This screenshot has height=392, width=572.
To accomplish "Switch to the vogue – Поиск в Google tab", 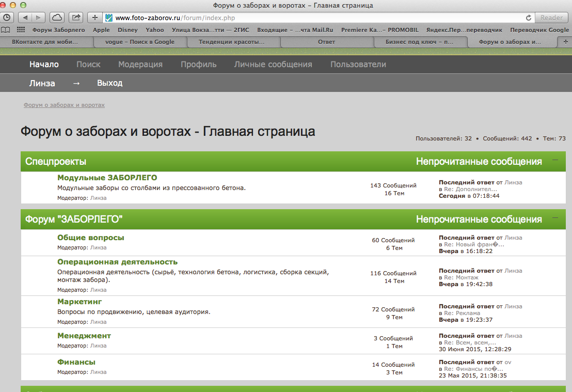I will (x=139, y=42).
